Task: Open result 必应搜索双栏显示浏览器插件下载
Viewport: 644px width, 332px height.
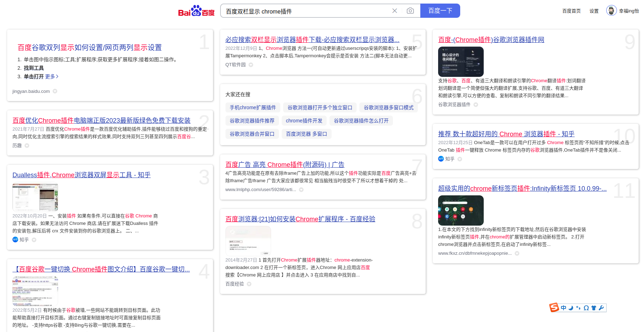Action: pos(312,39)
